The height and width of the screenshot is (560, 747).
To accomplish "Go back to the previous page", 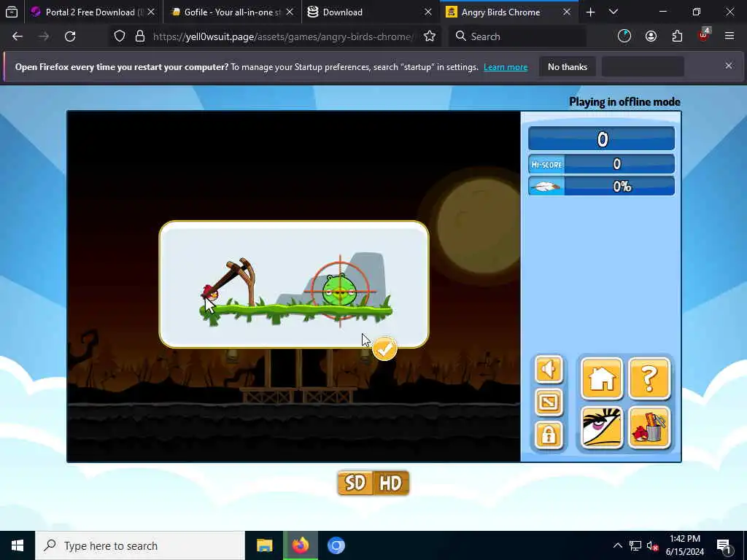I will point(18,36).
